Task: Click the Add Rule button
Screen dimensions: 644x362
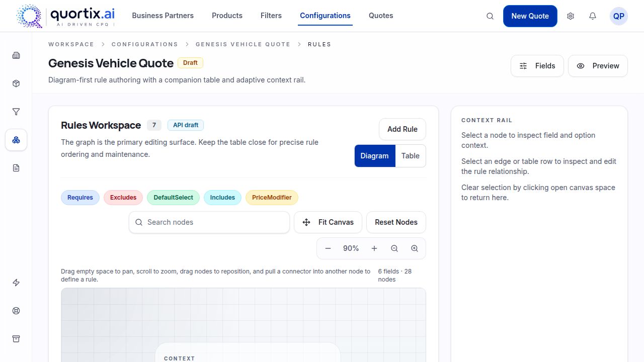Action: [x=402, y=129]
